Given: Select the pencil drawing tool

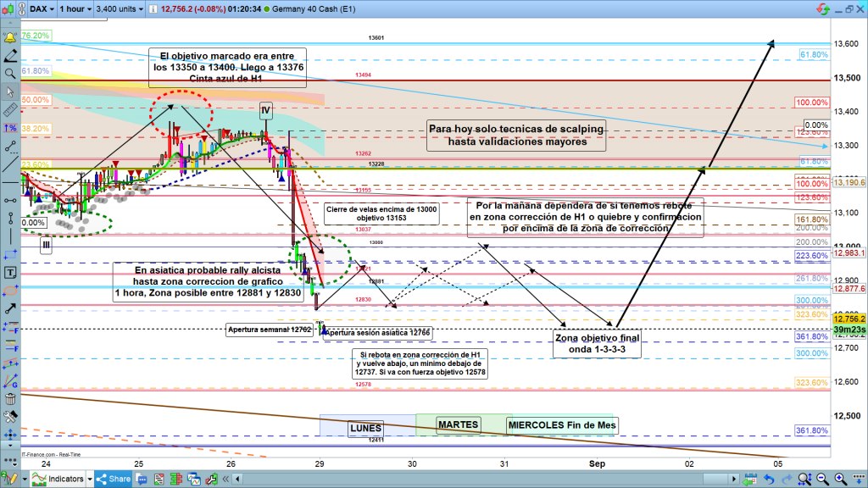Looking at the screenshot, I should (x=10, y=57).
